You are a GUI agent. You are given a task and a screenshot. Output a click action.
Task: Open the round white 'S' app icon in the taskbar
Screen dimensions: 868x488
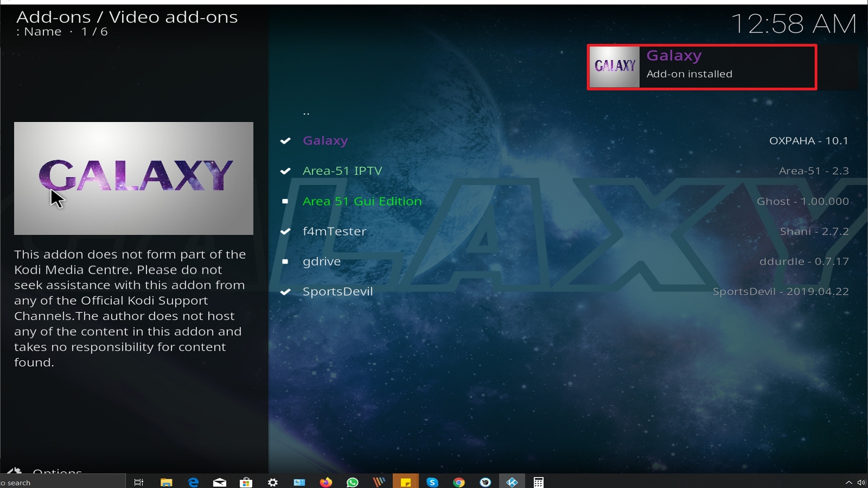click(x=486, y=483)
